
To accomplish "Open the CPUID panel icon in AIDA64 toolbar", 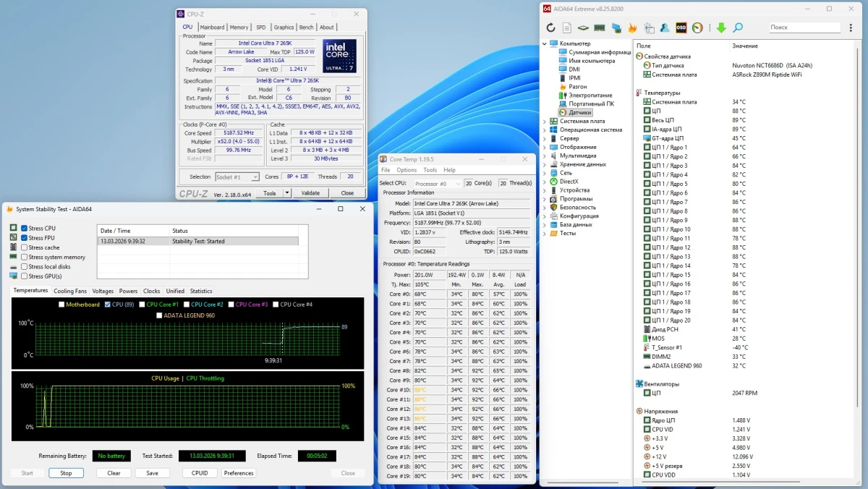I will [583, 27].
